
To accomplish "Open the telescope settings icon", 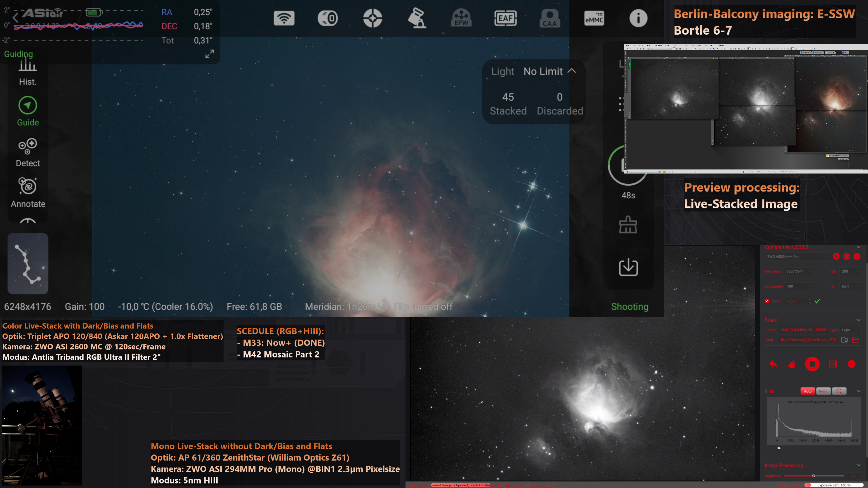I will (x=417, y=18).
